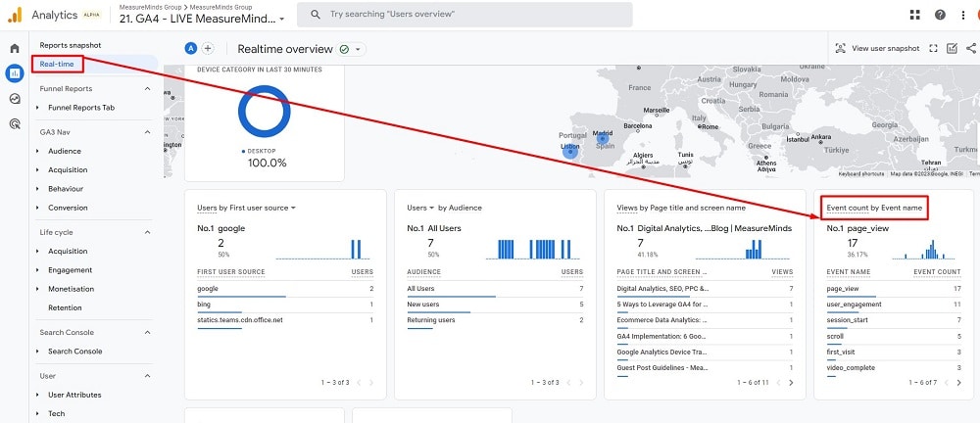Click Guest Post Guidelines page row
Viewport: 980px width, 423px height.
(x=705, y=368)
